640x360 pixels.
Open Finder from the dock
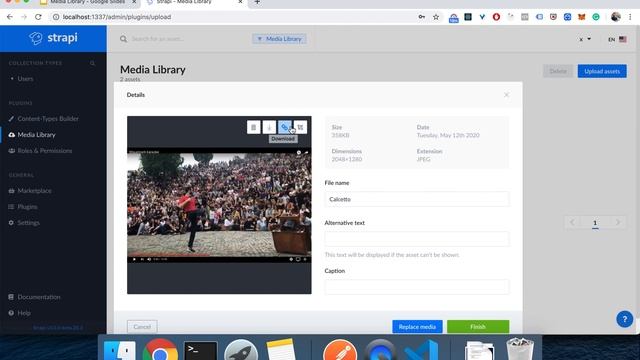pos(120,351)
